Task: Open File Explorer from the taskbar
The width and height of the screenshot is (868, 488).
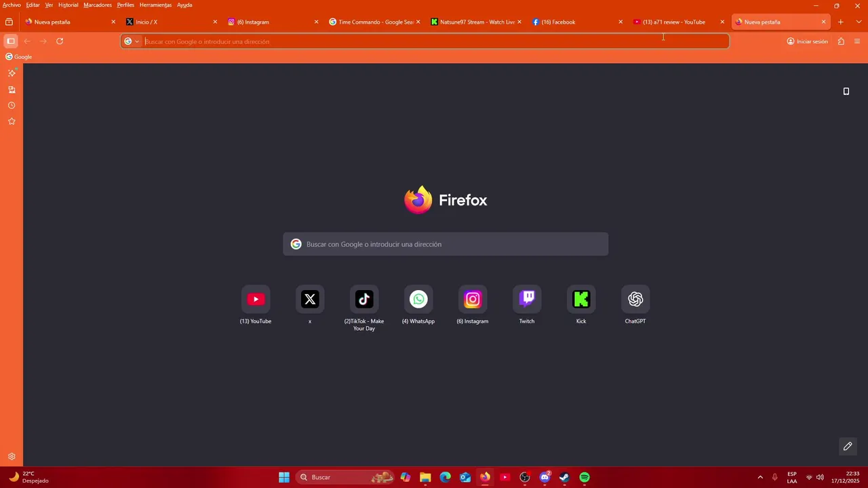Action: pyautogui.click(x=425, y=477)
